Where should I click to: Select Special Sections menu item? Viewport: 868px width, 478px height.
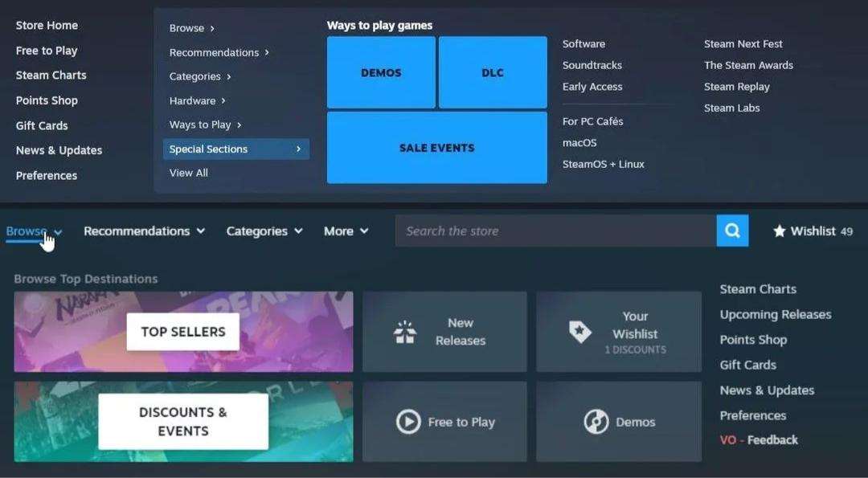235,149
